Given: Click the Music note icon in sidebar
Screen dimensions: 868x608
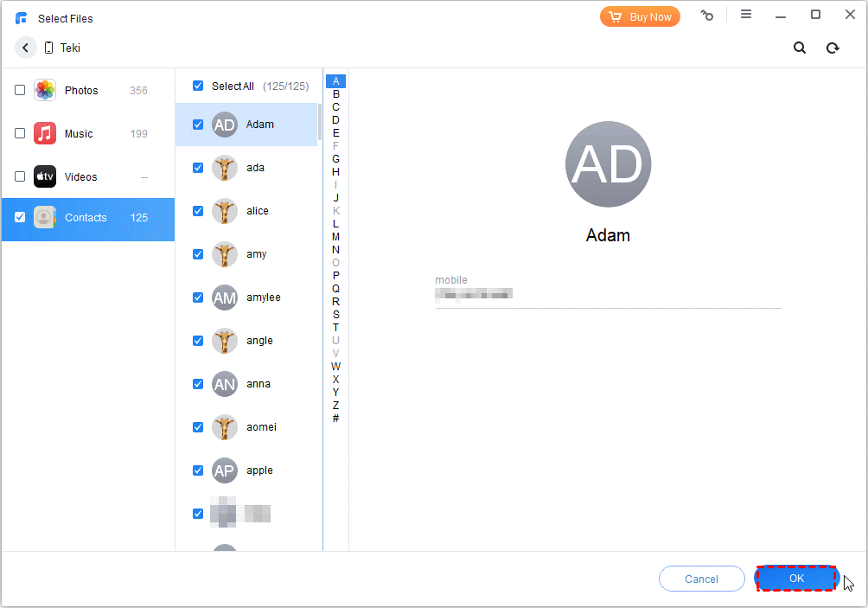Looking at the screenshot, I should 44,133.
